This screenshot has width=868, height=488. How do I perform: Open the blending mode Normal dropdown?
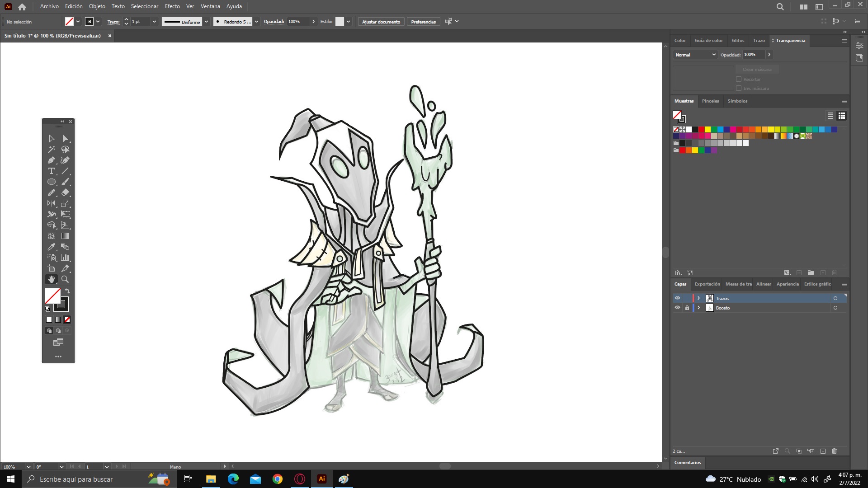point(695,55)
